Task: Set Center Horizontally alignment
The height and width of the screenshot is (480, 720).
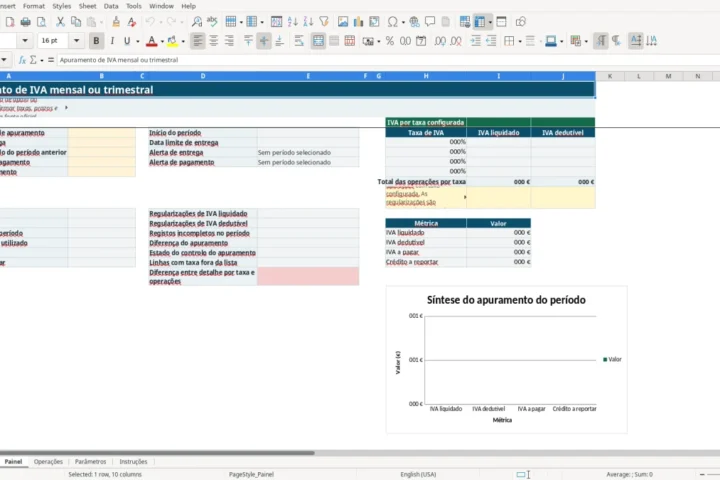Action: click(214, 41)
